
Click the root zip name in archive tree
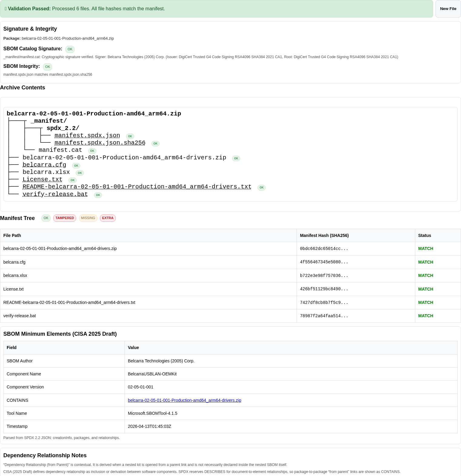click(x=94, y=114)
